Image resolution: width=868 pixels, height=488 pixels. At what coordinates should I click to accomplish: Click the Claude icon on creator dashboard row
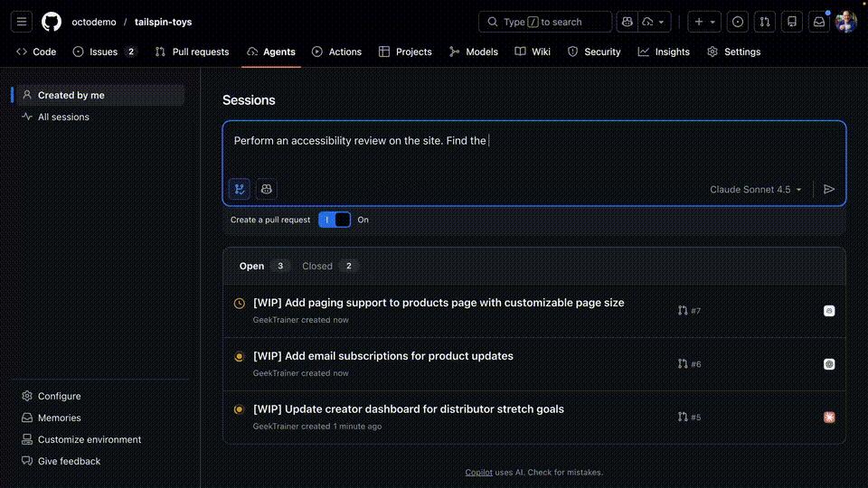[x=829, y=418]
